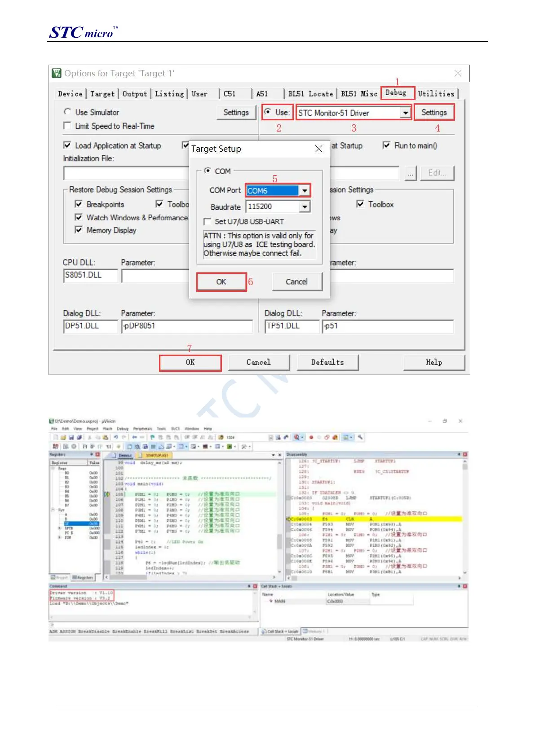Click OK at bottom of Options dialog

pyautogui.click(x=190, y=362)
